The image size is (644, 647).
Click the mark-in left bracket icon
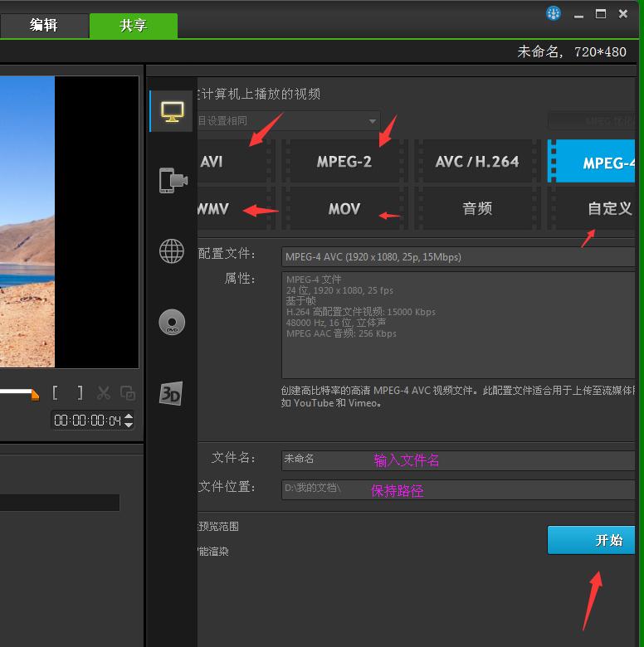(56, 393)
